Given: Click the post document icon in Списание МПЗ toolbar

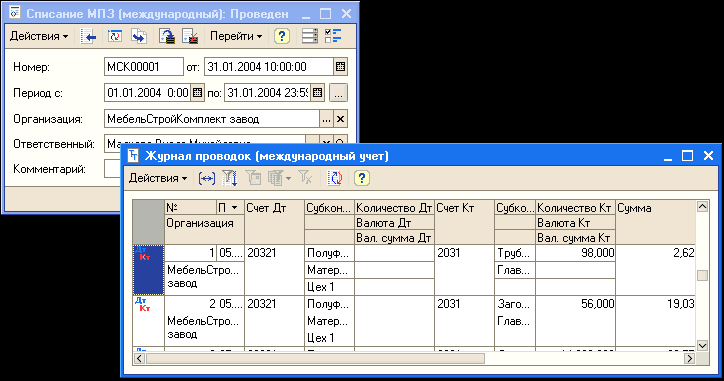Looking at the screenshot, I should pyautogui.click(x=167, y=36).
